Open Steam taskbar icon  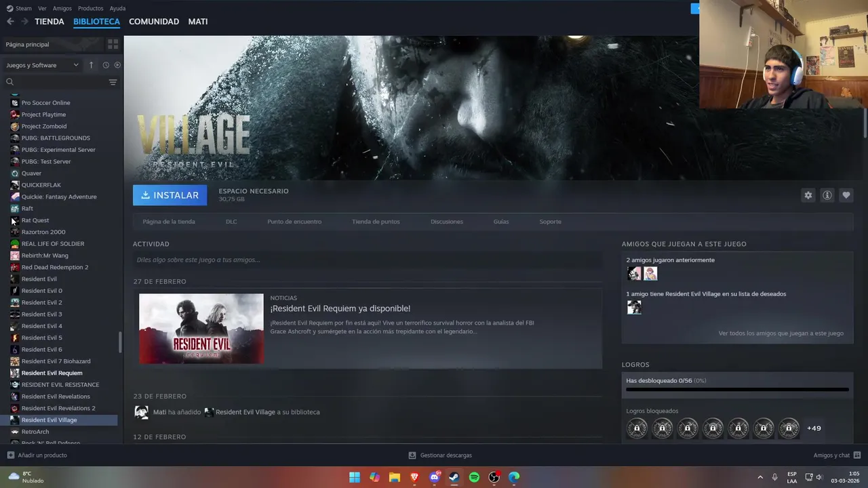(x=454, y=477)
